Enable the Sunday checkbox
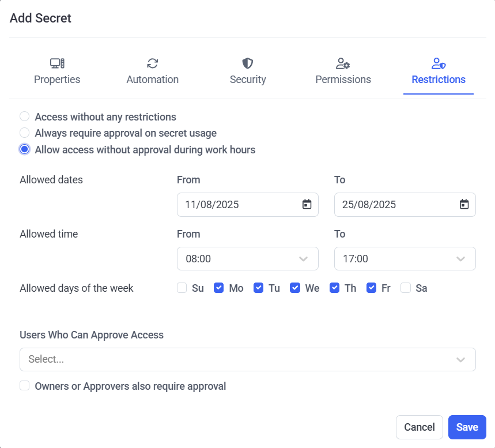The height and width of the screenshot is (448, 495). coord(182,288)
